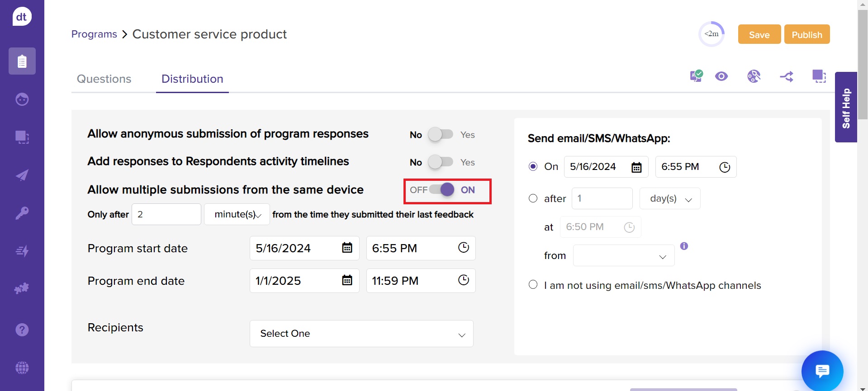868x391 pixels.
Task: Expand the Recipients 'Select One' dropdown
Action: pyautogui.click(x=361, y=334)
